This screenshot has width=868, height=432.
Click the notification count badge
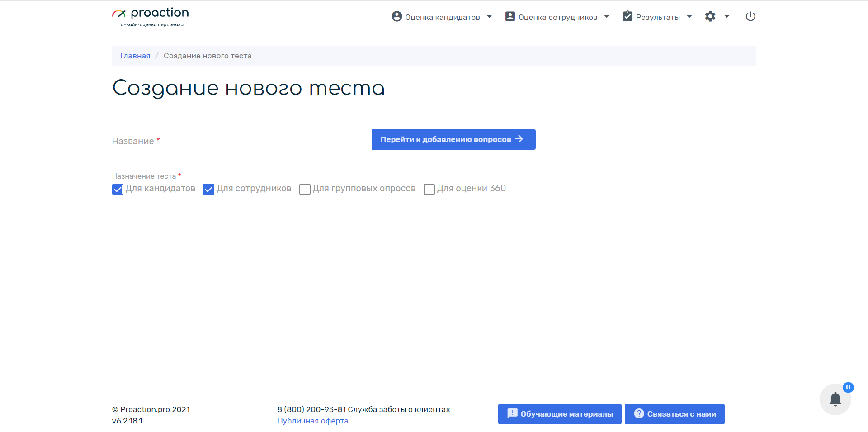(848, 387)
